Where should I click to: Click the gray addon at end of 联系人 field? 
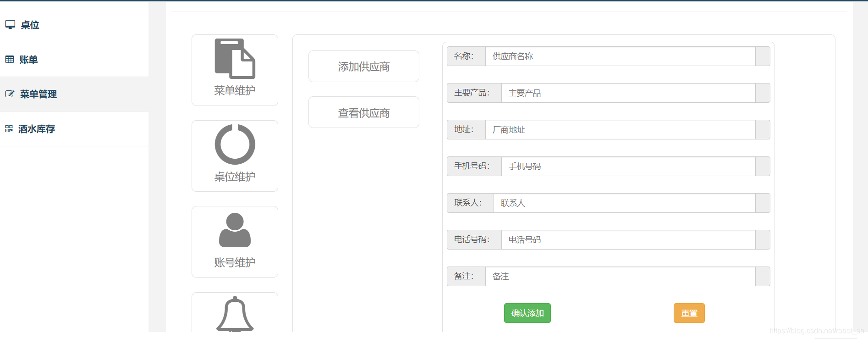(763, 203)
